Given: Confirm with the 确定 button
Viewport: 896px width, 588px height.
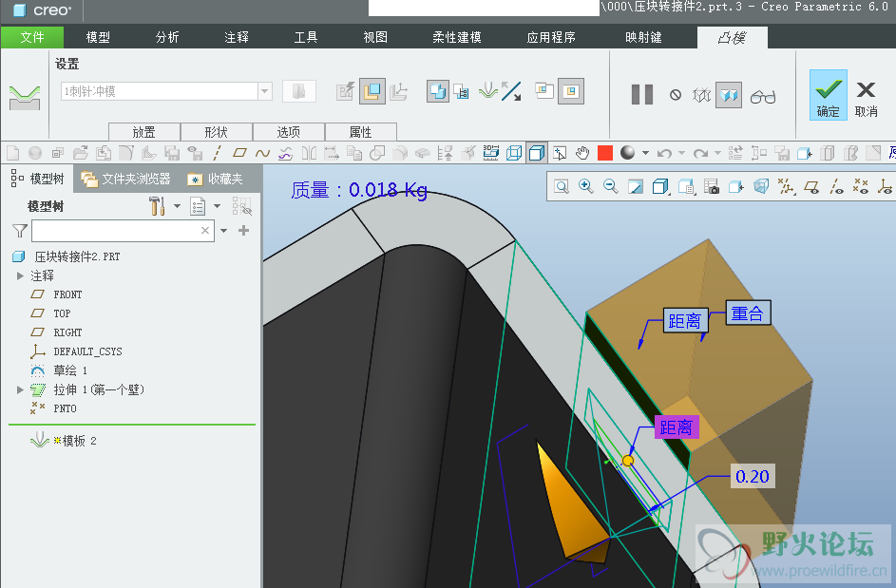Looking at the screenshot, I should [828, 95].
